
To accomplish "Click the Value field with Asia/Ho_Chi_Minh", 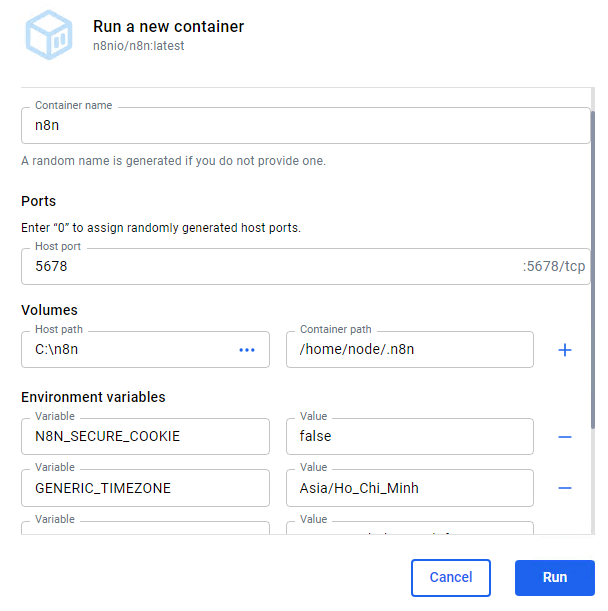I will [409, 488].
